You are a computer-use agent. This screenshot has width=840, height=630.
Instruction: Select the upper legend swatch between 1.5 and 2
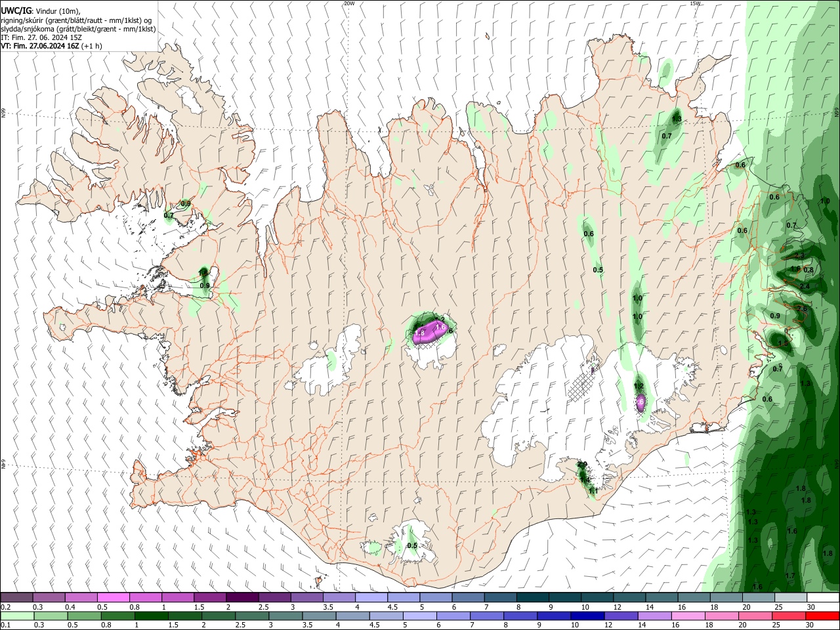210,597
